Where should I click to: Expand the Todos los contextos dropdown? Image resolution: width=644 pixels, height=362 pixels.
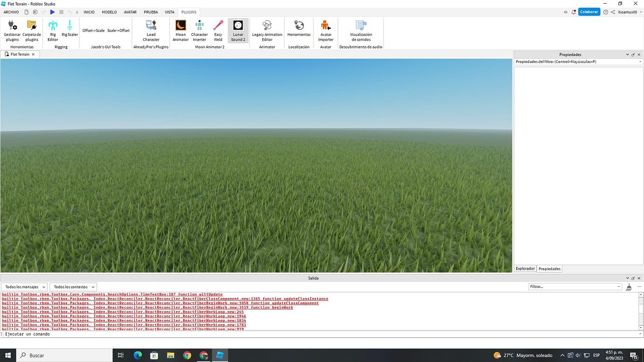click(x=73, y=286)
